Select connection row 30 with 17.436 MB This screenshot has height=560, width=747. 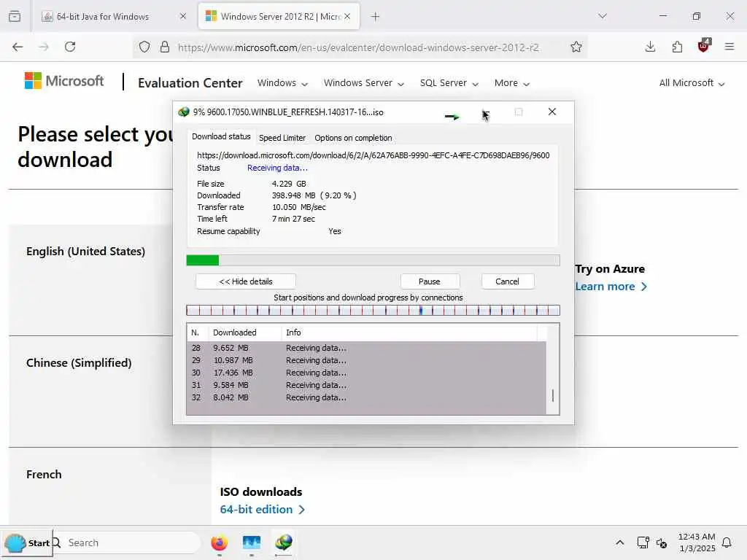click(x=366, y=373)
